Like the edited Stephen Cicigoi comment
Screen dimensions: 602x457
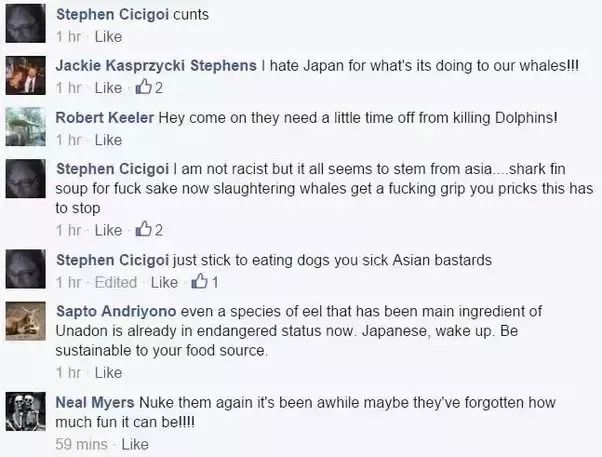point(164,282)
